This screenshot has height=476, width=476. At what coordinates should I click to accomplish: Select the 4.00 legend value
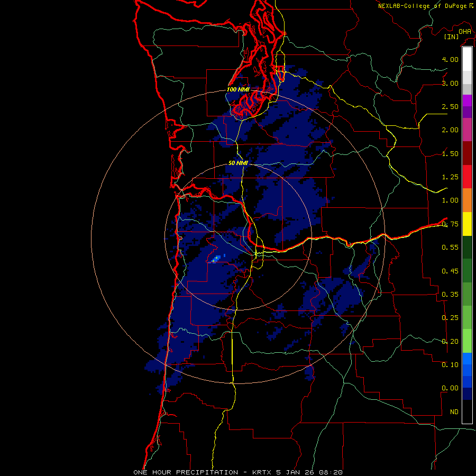[450, 59]
